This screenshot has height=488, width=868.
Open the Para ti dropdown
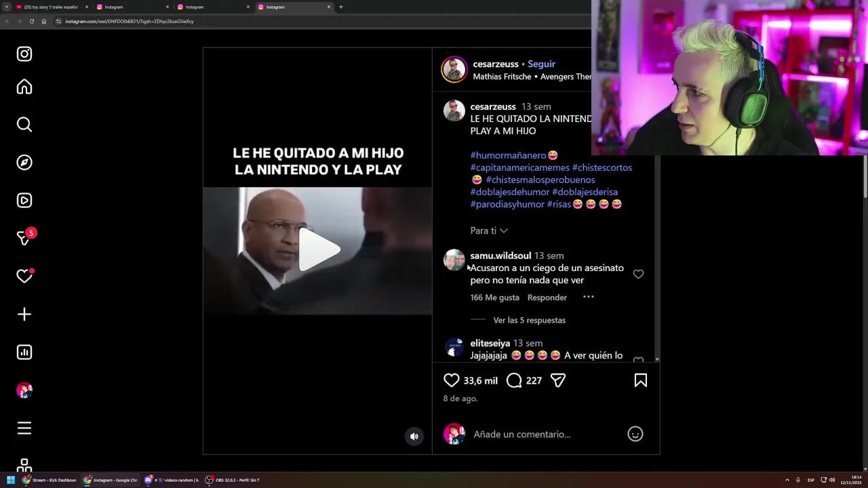coord(489,230)
